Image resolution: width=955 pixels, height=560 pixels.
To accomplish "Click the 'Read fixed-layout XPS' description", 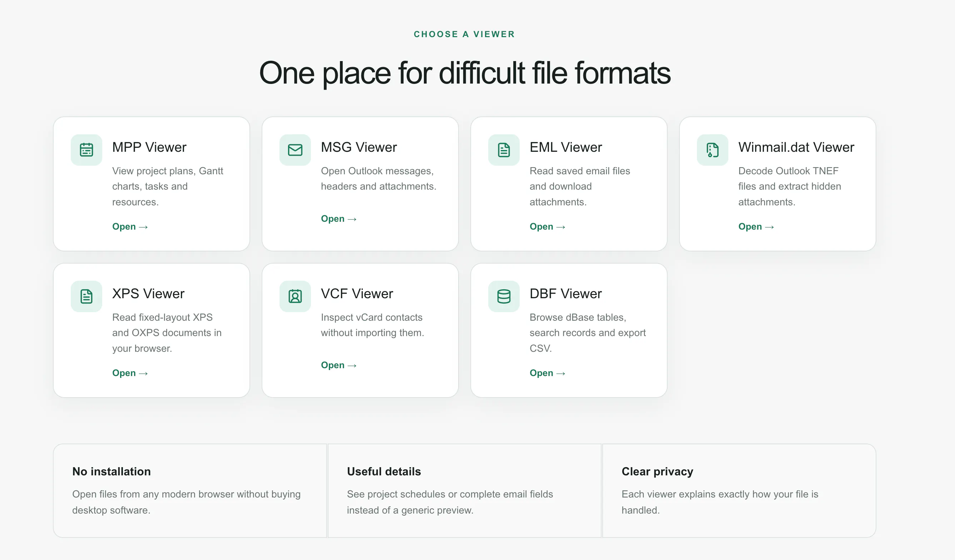I will tap(167, 333).
